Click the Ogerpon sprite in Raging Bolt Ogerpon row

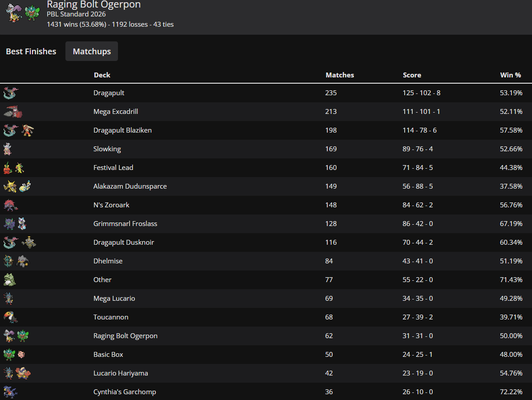23,336
